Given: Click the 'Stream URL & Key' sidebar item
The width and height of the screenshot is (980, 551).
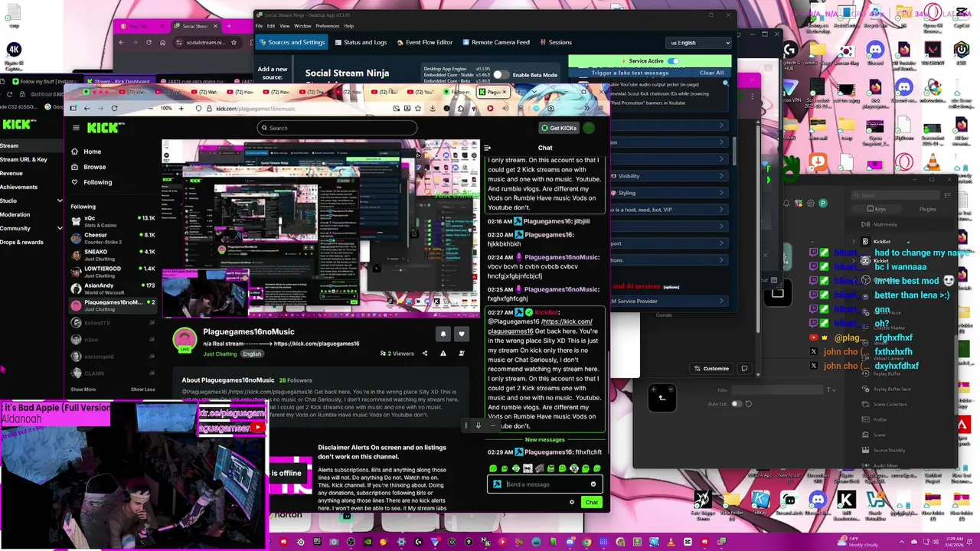Looking at the screenshot, I should (24, 159).
